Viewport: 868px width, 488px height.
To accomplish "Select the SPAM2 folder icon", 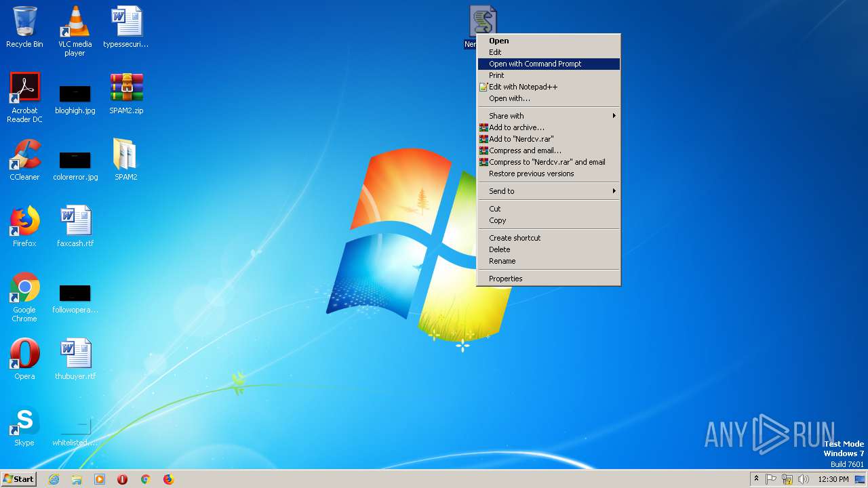I will 126,160.
